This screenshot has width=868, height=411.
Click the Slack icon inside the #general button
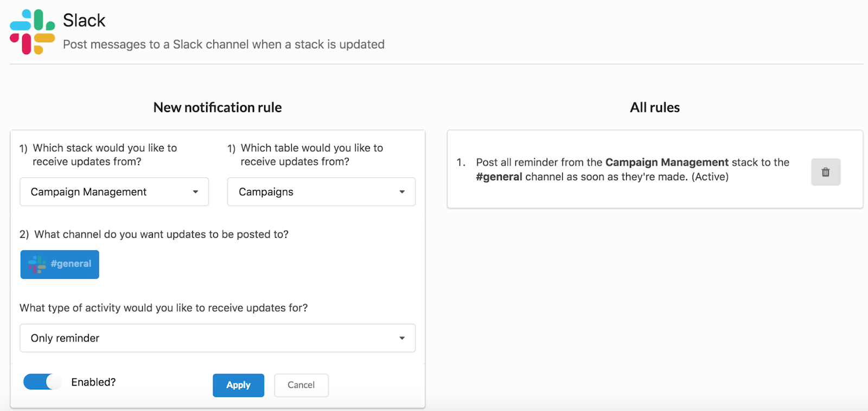pyautogui.click(x=37, y=264)
